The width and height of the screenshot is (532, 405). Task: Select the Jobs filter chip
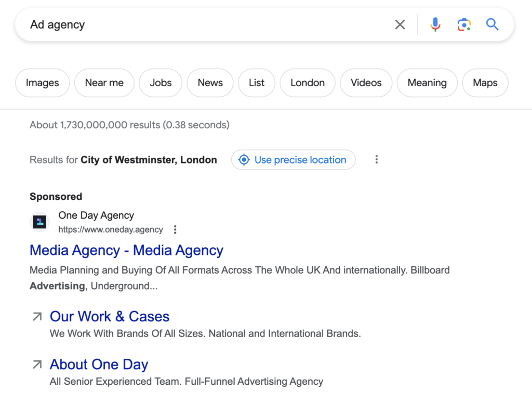pyautogui.click(x=161, y=83)
